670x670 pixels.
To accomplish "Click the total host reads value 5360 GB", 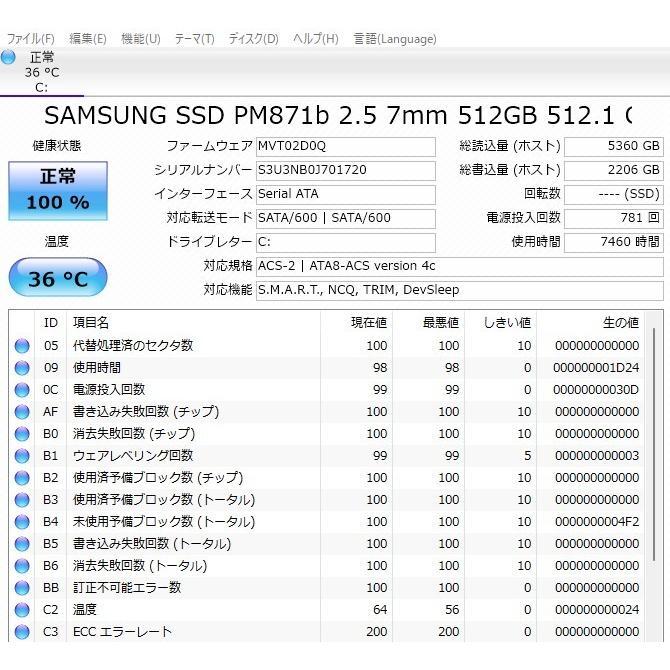I will coord(614,147).
